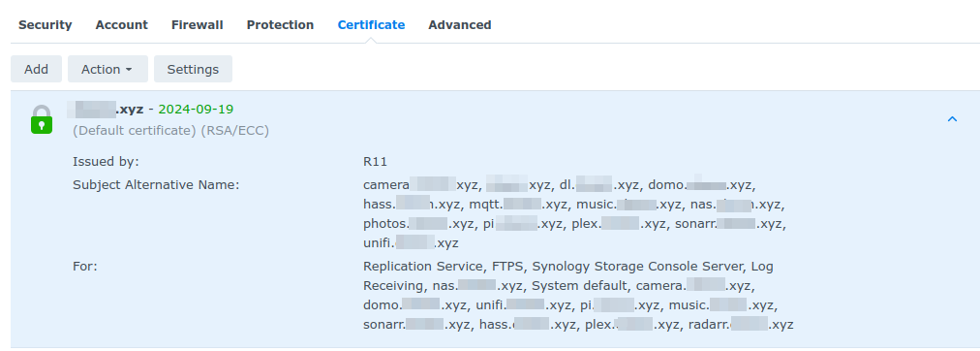Go to the Protection tab
Viewport: 980px width, 351px height.
pyautogui.click(x=280, y=25)
